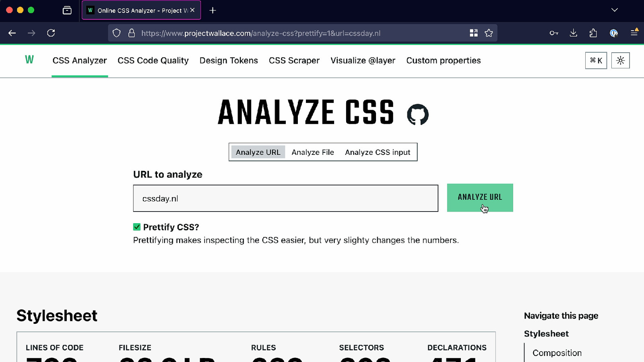Image resolution: width=644 pixels, height=362 pixels.
Task: Open the tab overview icon in the title bar
Action: tap(67, 10)
